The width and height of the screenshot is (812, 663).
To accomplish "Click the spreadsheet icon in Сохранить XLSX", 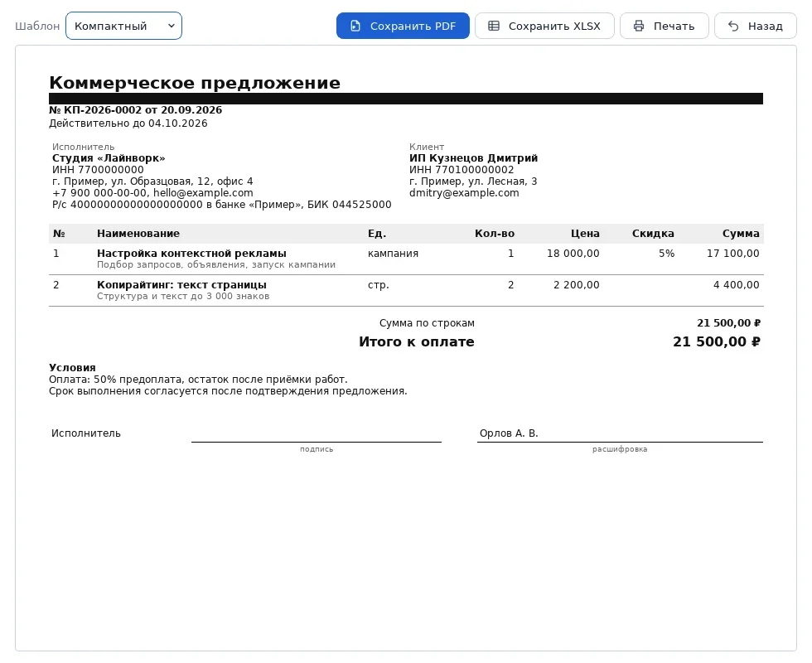I will click(494, 26).
